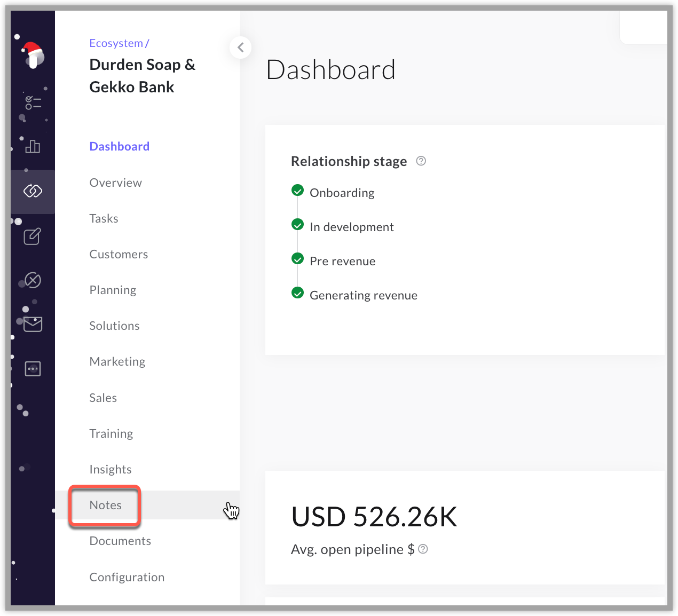Open the bar chart analytics icon

[33, 146]
